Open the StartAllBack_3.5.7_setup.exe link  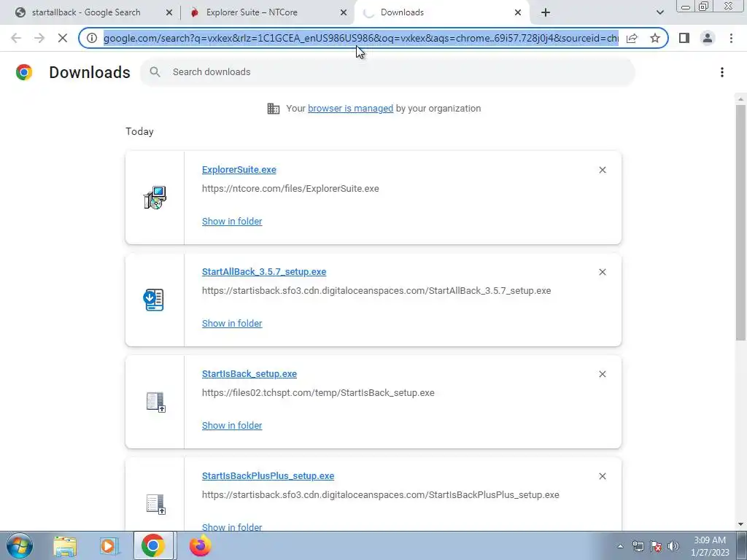(x=264, y=272)
